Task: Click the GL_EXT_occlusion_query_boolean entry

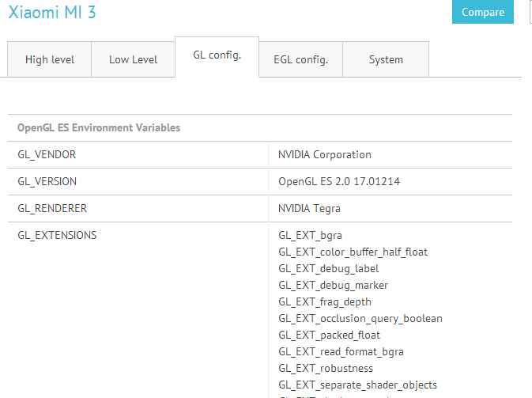Action: tap(360, 318)
